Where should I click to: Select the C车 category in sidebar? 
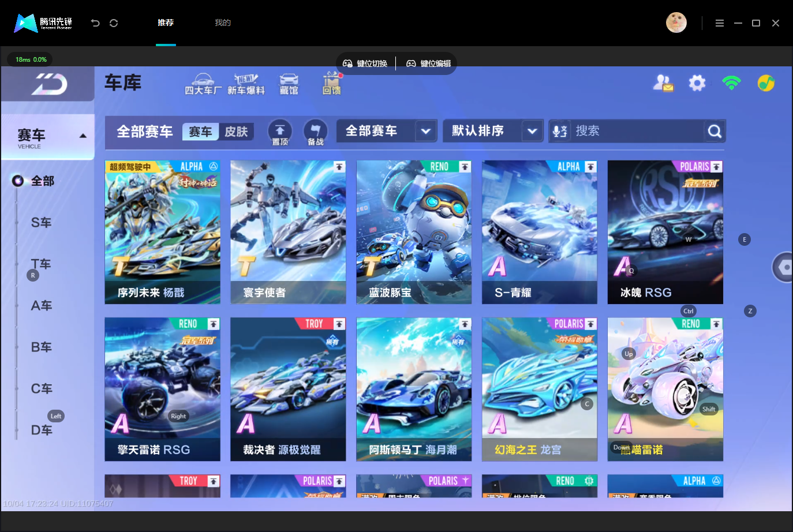42,389
